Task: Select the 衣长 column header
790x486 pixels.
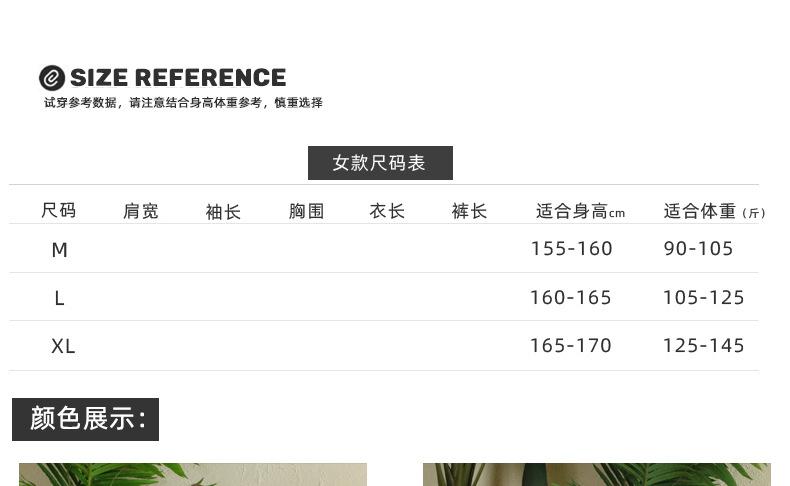Action: tap(387, 211)
